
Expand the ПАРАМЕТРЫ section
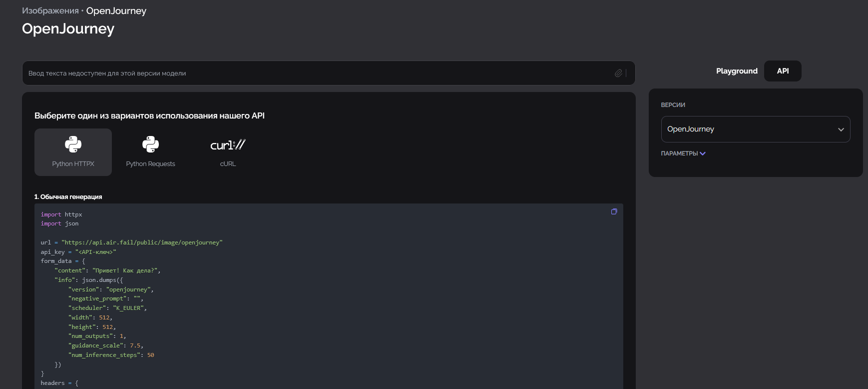click(x=683, y=153)
